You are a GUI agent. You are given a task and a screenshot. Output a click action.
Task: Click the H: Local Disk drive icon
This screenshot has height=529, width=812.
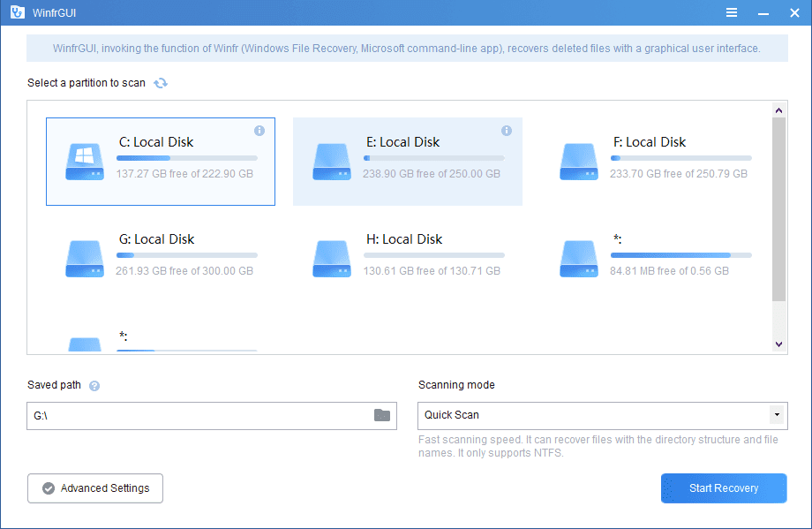tap(332, 259)
